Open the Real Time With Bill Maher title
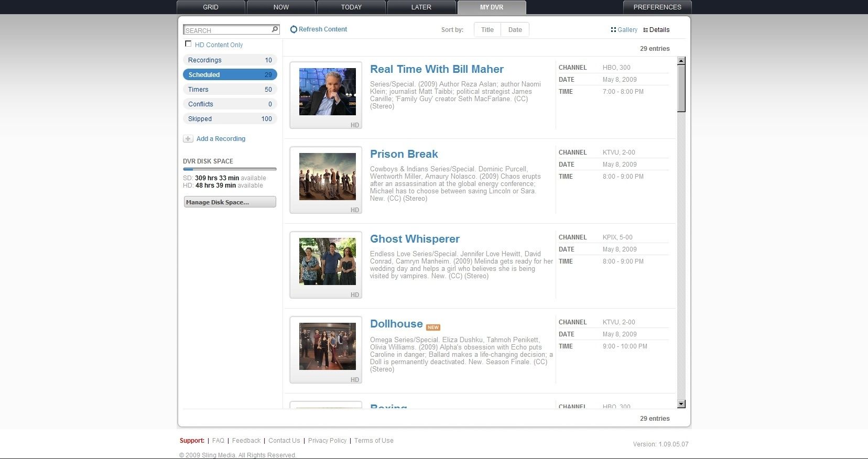 point(437,69)
